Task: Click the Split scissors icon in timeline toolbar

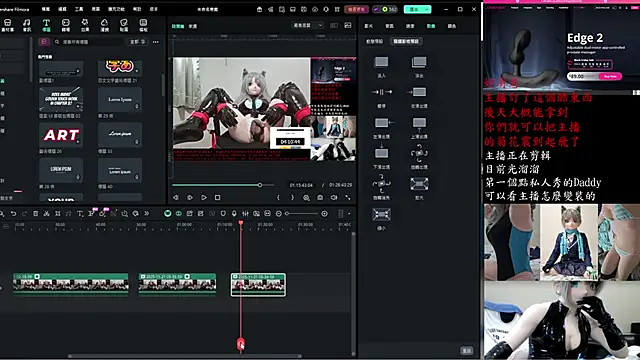Action: click(47, 213)
